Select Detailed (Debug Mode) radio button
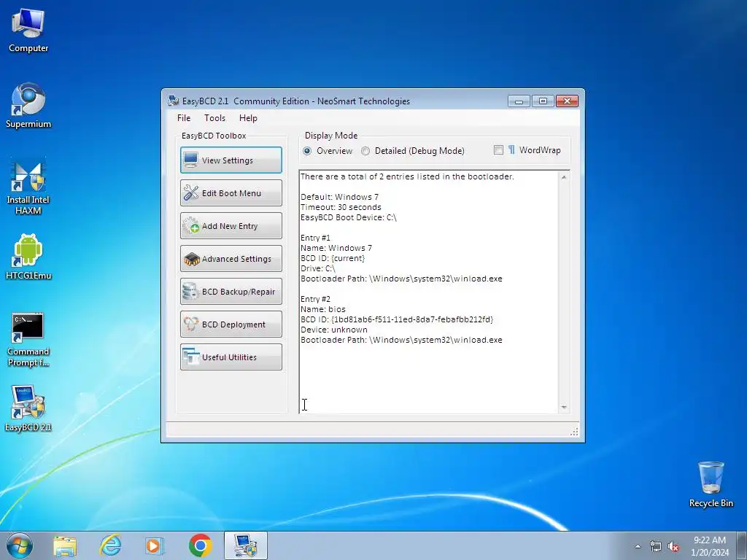Image resolution: width=747 pixels, height=560 pixels. click(365, 151)
